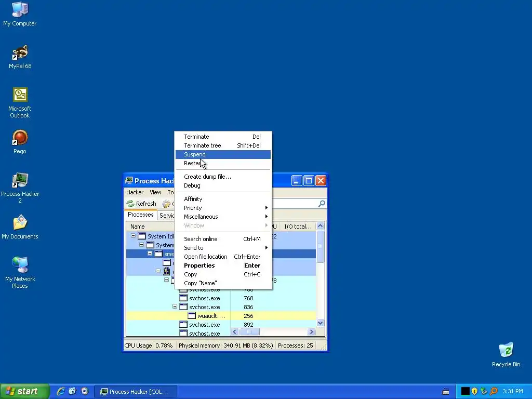Click the on-screen keyboard icon in the taskbar
The height and width of the screenshot is (399, 532).
(446, 392)
